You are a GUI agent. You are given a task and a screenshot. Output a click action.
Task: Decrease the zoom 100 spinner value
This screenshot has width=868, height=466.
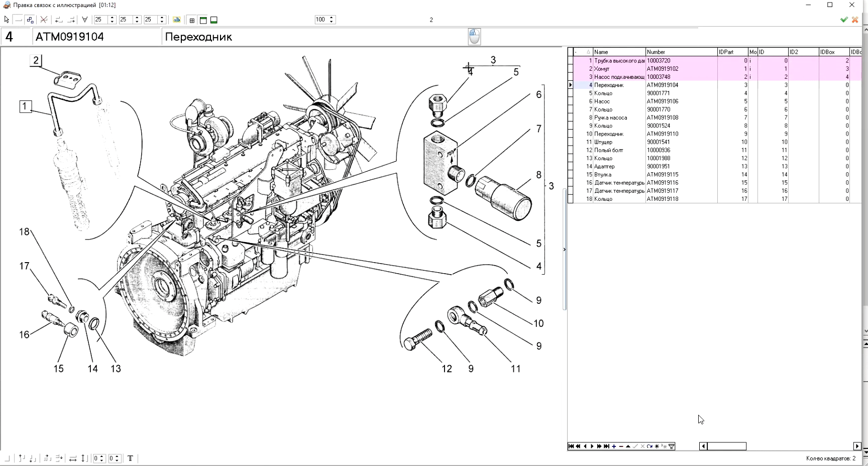(332, 22)
